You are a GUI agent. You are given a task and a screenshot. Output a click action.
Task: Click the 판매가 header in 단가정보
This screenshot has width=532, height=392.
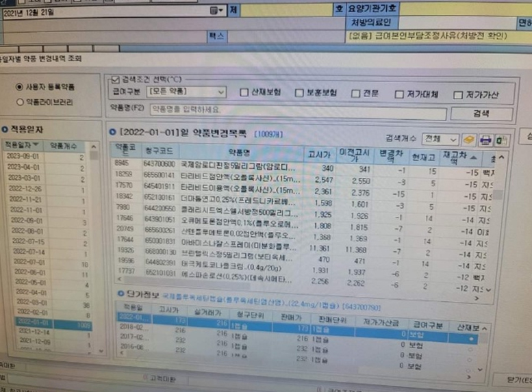click(x=291, y=317)
